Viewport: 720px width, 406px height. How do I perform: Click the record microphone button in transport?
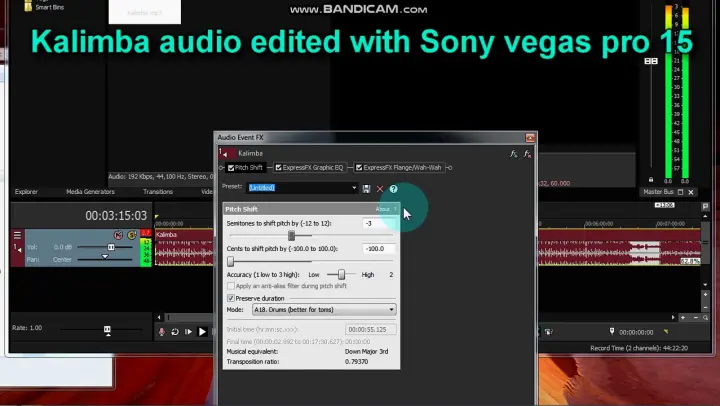(162, 332)
